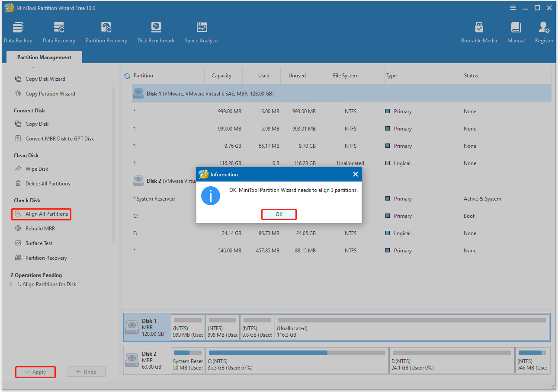Open the Data Backup tool
This screenshot has width=558, height=392.
coord(18,30)
